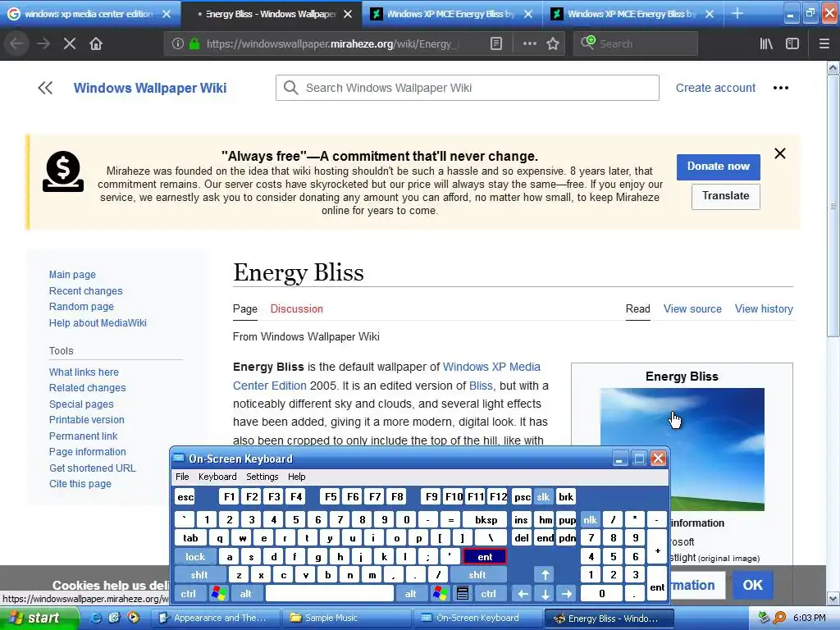Image resolution: width=840 pixels, height=630 pixels.
Task: Open the Recent changes sidebar link
Action: click(85, 291)
